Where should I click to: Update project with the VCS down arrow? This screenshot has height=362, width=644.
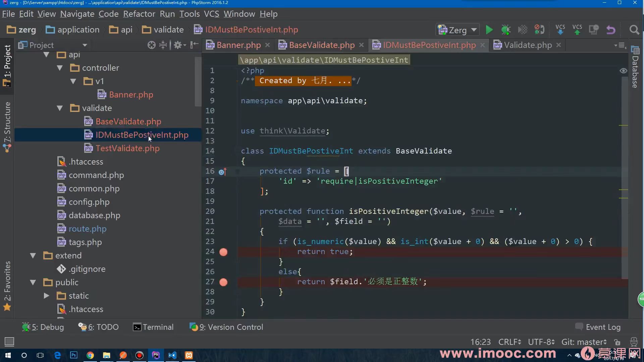pyautogui.click(x=560, y=29)
